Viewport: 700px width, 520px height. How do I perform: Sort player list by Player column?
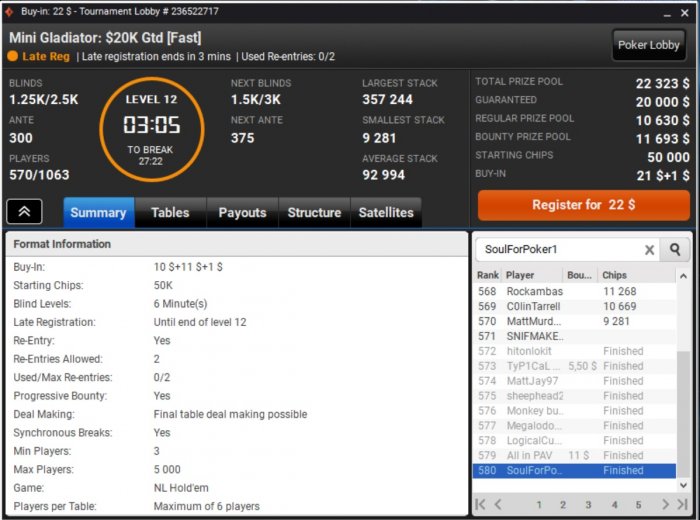click(x=532, y=275)
